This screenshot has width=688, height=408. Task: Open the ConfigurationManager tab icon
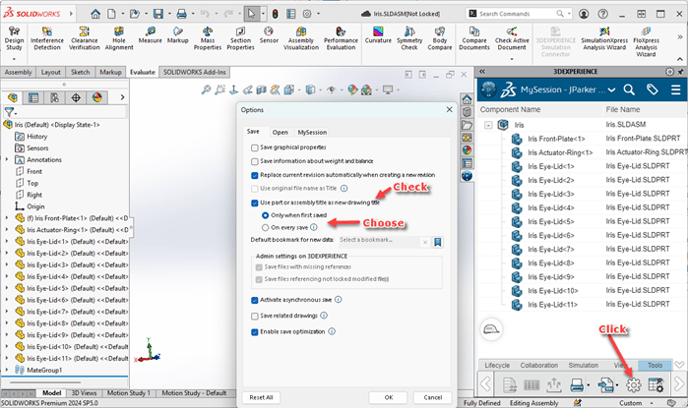point(54,97)
